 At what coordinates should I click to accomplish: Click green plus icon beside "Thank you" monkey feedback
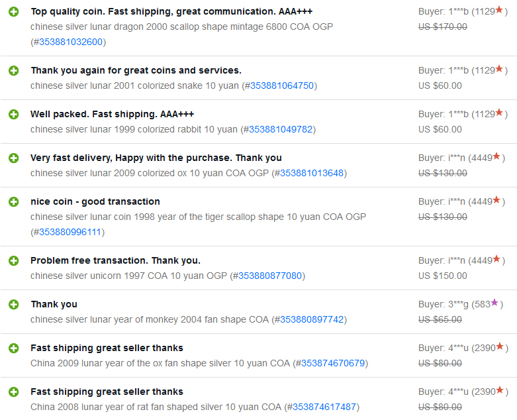(x=13, y=305)
